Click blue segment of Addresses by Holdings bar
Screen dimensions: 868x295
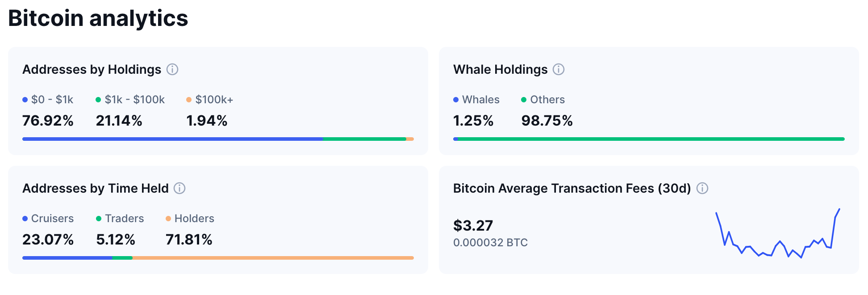pyautogui.click(x=172, y=139)
